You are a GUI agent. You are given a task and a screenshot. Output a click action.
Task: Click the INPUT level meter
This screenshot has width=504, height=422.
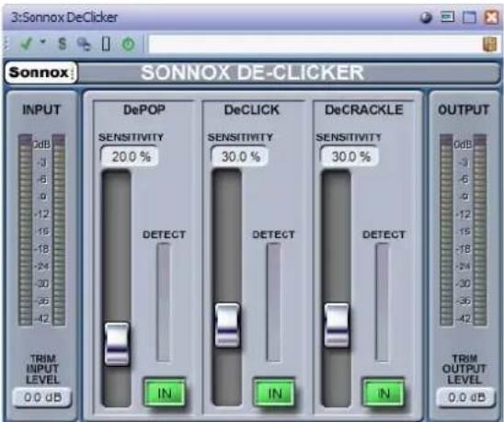(41, 230)
